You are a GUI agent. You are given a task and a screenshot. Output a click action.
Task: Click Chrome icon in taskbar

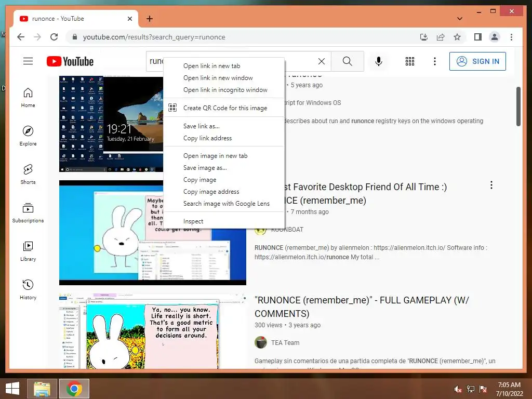(x=74, y=389)
